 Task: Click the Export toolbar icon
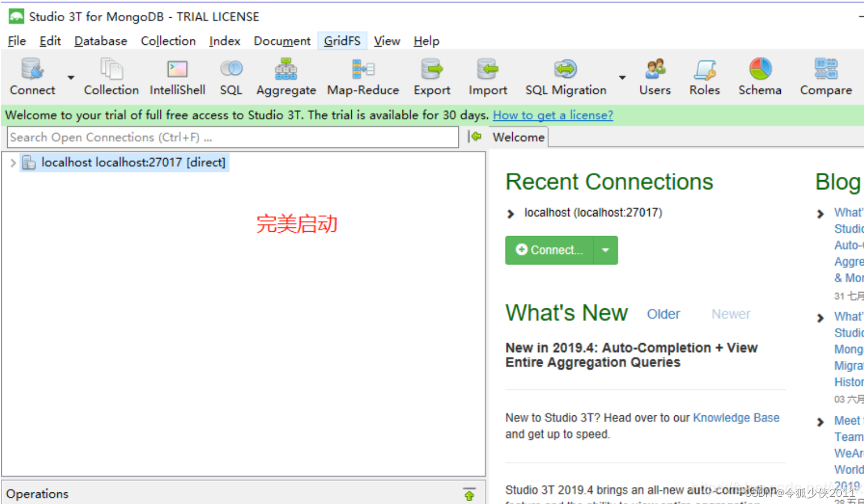coord(432,69)
